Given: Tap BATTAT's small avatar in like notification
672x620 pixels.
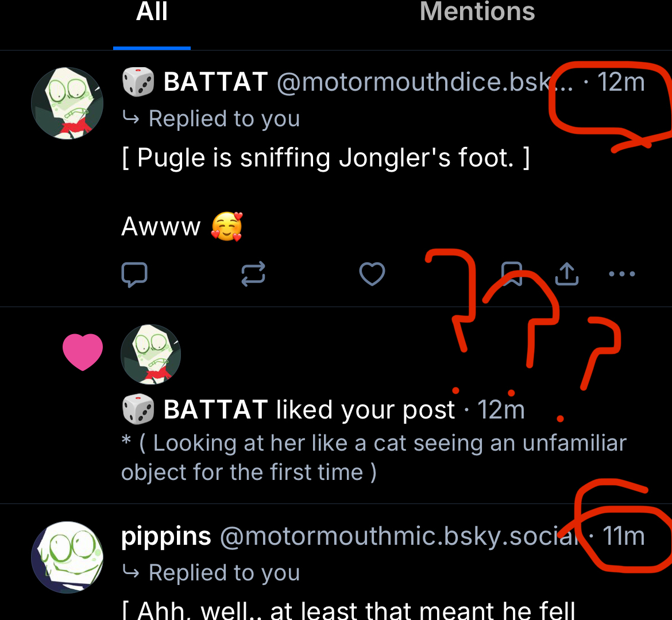Looking at the screenshot, I should (x=151, y=354).
